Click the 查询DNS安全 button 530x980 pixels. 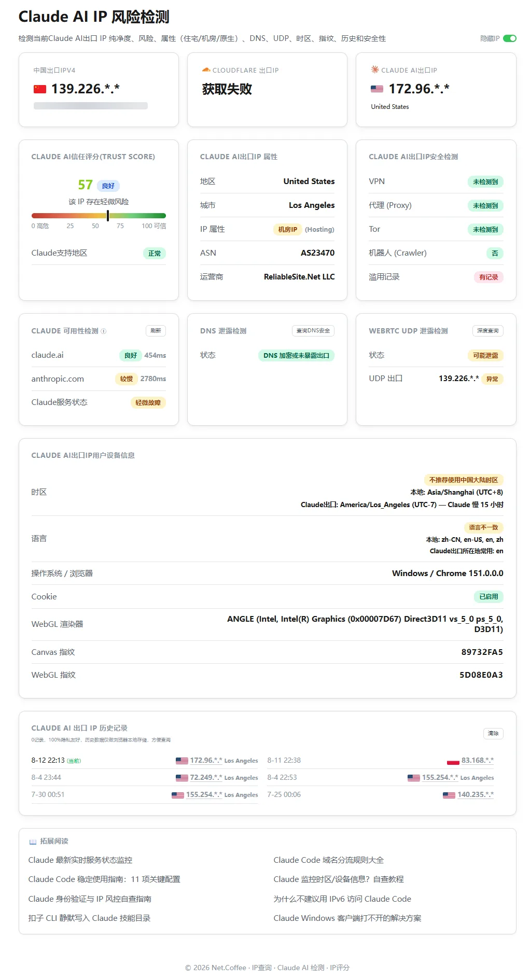[313, 331]
